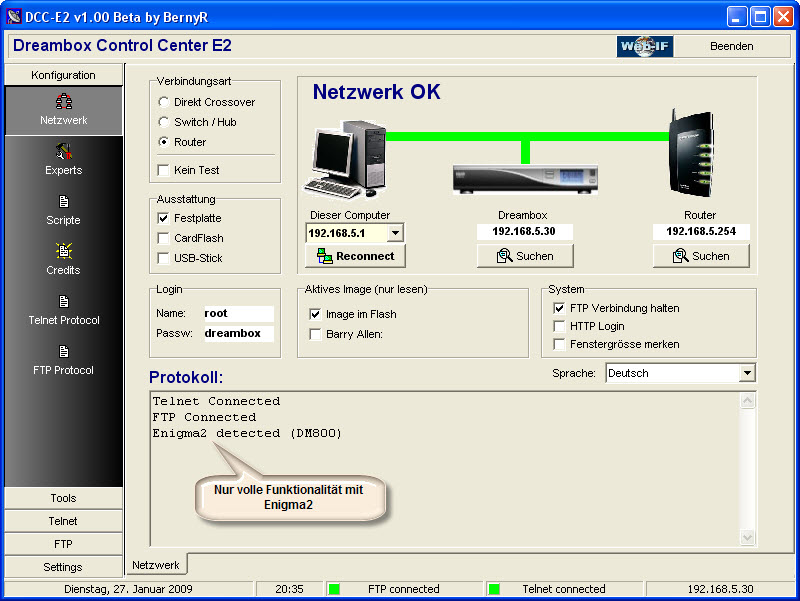Click the 'Telnet Connected' log line

click(x=216, y=401)
